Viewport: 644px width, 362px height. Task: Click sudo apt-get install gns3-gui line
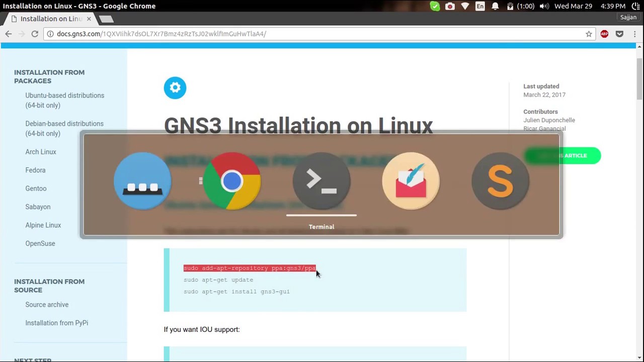[x=236, y=292]
